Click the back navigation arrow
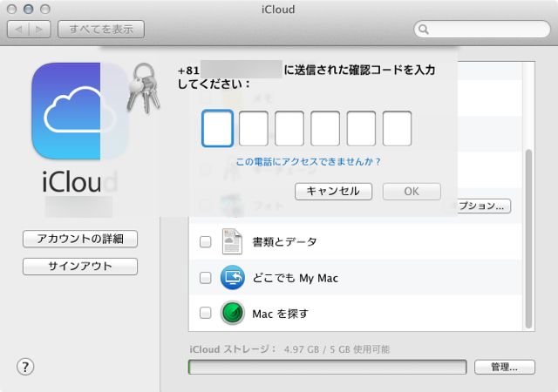Viewport: 558px width, 392px height. click(x=18, y=29)
